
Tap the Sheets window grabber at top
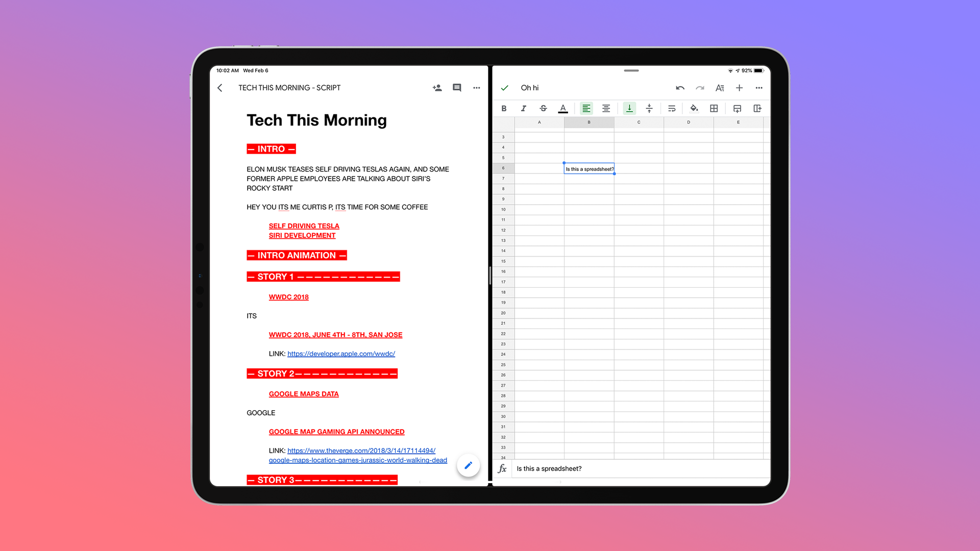click(631, 70)
